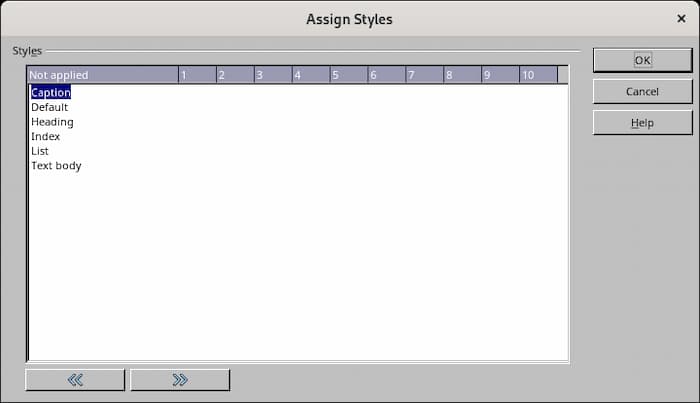Select level 3 column header

273,75
